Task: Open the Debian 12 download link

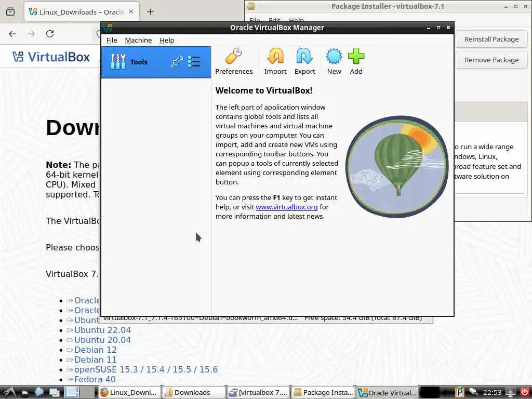Action: (96, 350)
